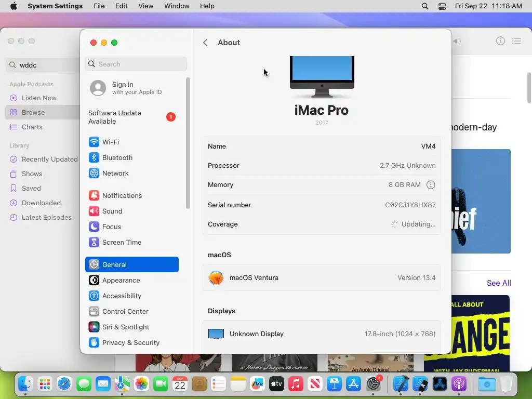
Task: Open Photos from the Dock
Action: [x=141, y=384]
